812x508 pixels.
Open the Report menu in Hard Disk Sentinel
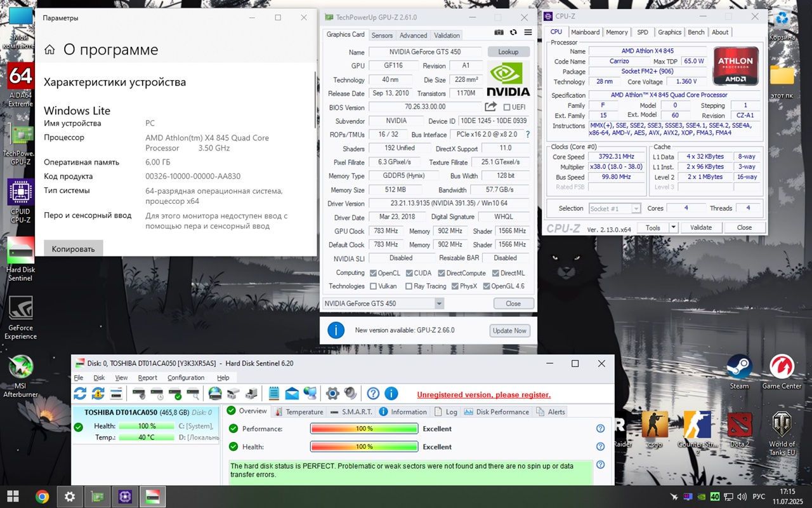coord(147,378)
